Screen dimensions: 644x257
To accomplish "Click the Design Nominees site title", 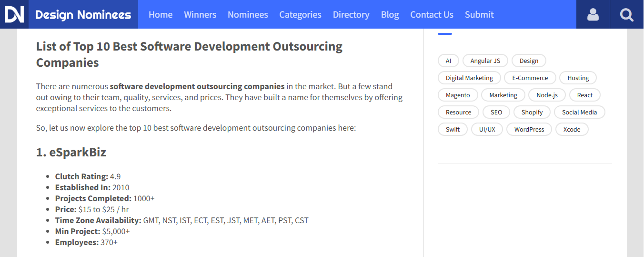I will point(83,14).
